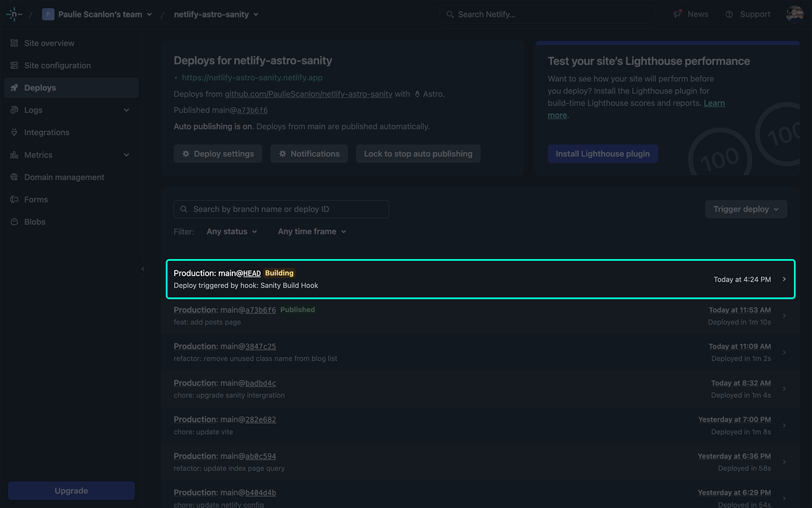Focus the Search Netlify field
Screen dimensions: 812x508
click(x=547, y=14)
